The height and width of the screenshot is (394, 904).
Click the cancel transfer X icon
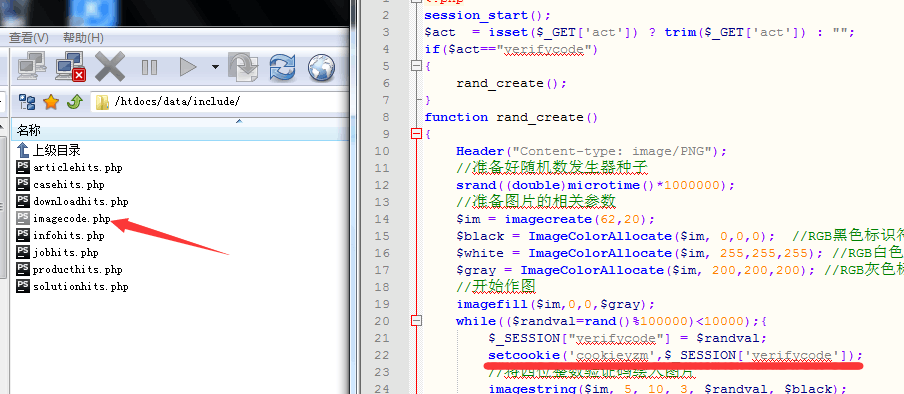coord(110,67)
